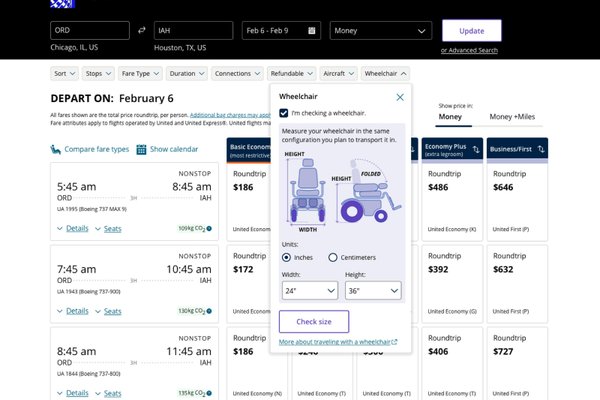Open the Connections filter dropdown

(237, 73)
